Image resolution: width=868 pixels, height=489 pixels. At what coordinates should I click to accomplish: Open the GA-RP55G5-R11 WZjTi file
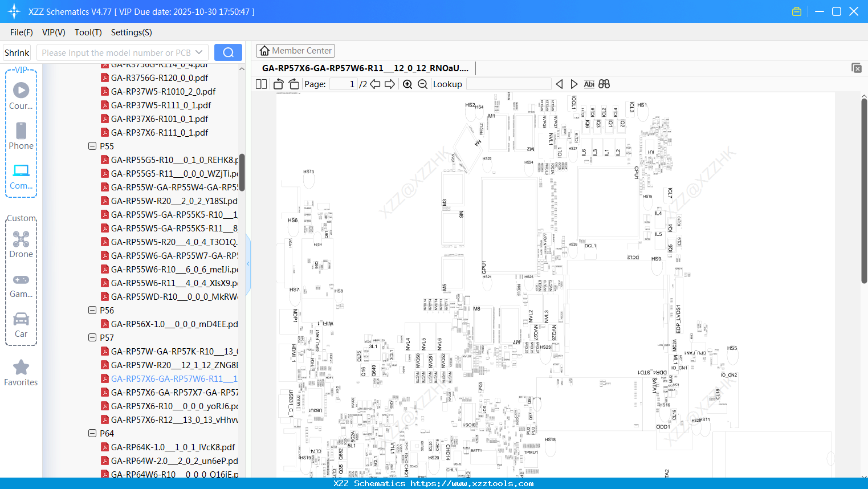tap(174, 173)
